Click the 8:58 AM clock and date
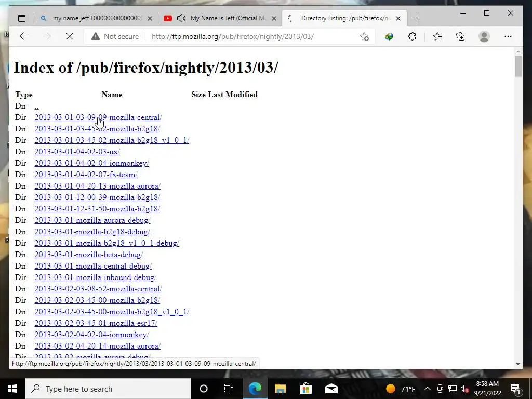The image size is (532, 399). point(487,389)
